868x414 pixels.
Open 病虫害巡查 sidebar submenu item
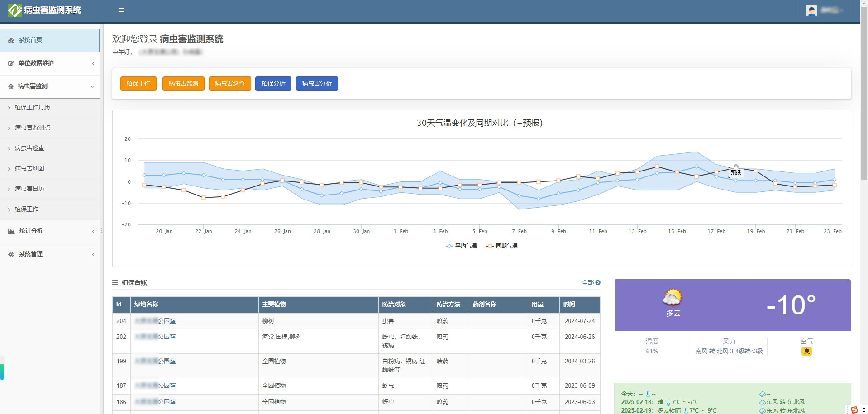pyautogui.click(x=50, y=148)
